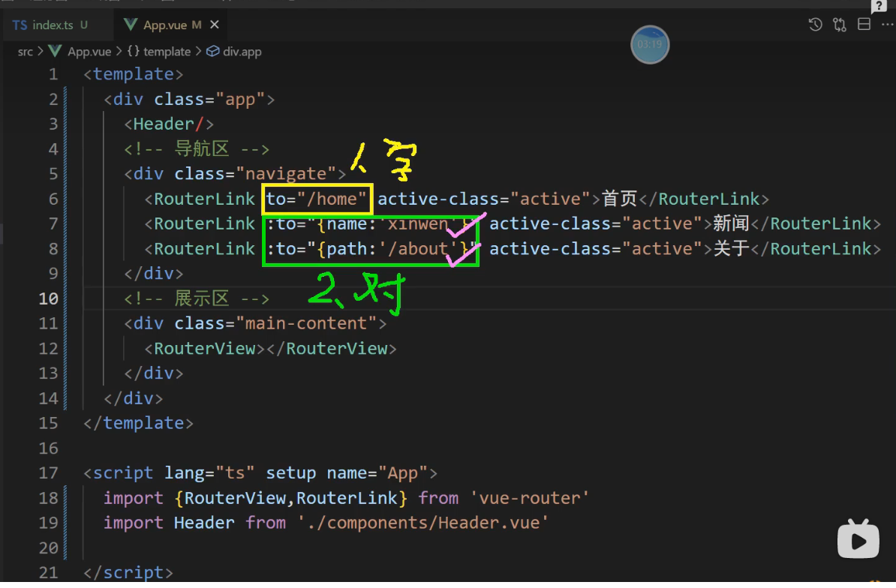896x588 pixels.
Task: Click the help question mark icon
Action: point(878,6)
